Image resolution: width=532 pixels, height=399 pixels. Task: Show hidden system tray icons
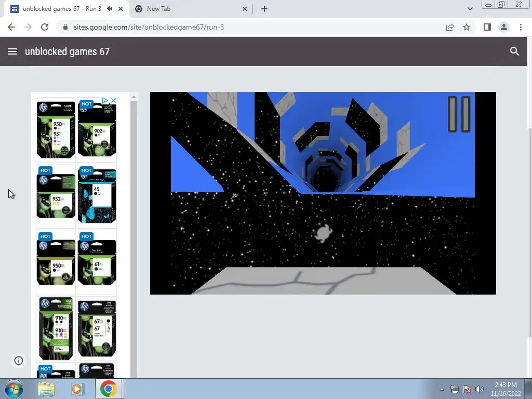[x=442, y=389]
